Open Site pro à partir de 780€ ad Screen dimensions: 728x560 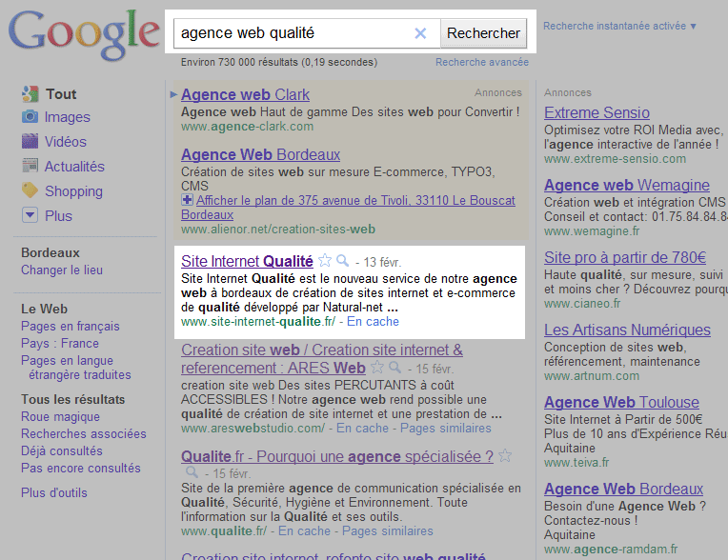[625, 257]
